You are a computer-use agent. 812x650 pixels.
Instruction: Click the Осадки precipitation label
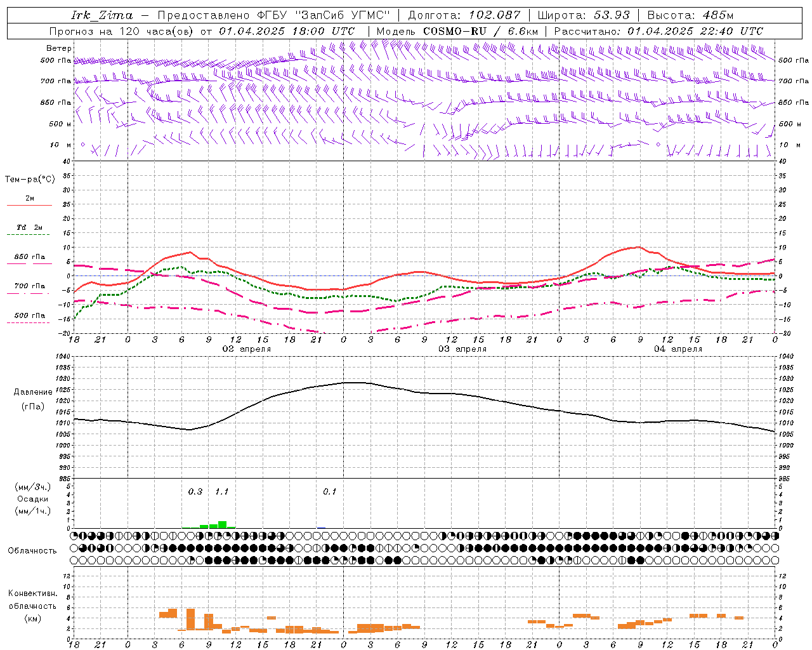[x=33, y=499]
